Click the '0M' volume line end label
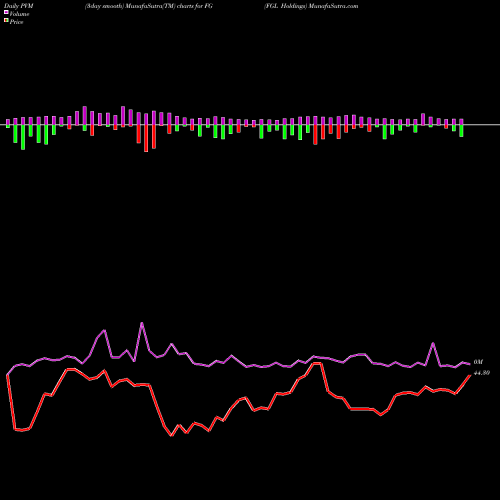Viewport: 500px width, 500px height. pyautogui.click(x=478, y=362)
